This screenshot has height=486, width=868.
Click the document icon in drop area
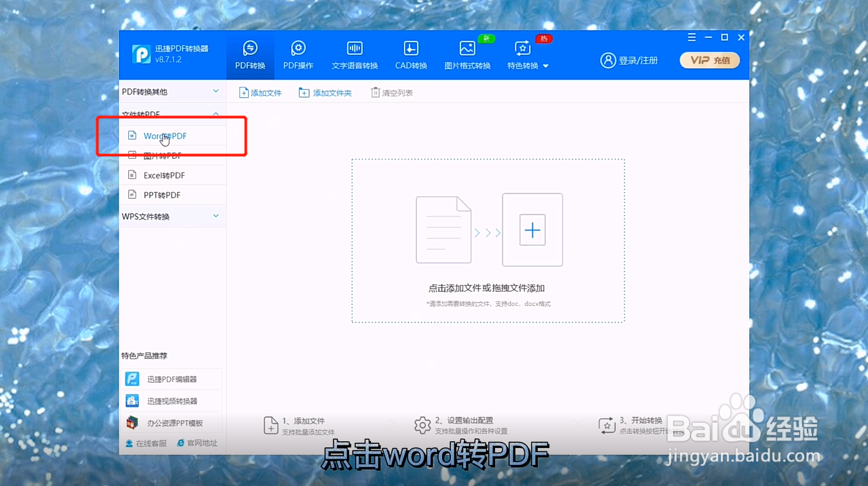coord(443,230)
